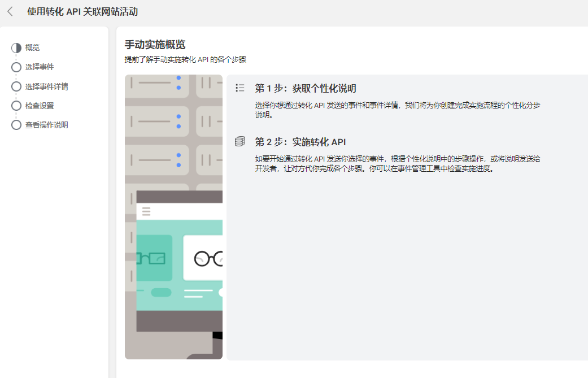
Task: Open the 查看操作说明 step label
Action: coord(46,125)
